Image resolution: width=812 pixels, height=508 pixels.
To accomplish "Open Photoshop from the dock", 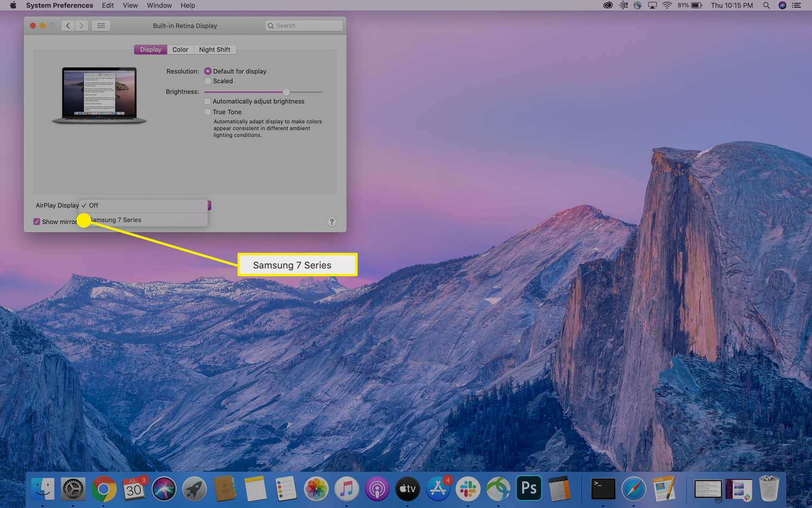I will pyautogui.click(x=529, y=489).
